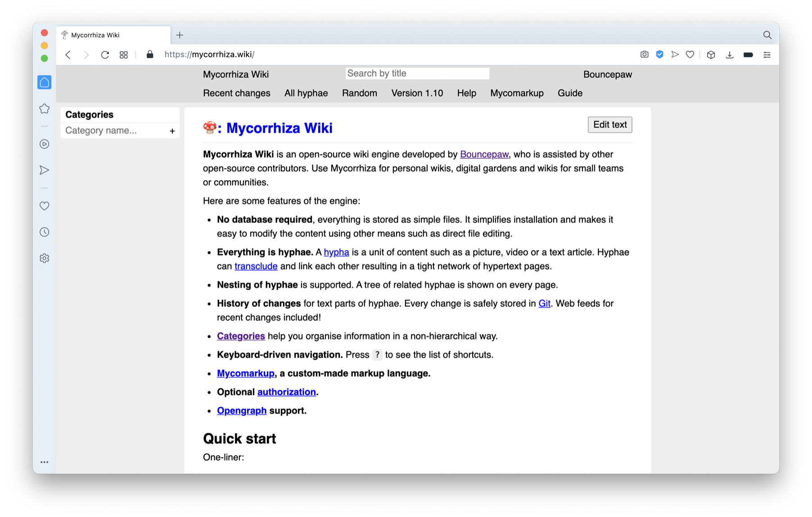Open the sidebar history clock icon
The height and width of the screenshot is (517, 812).
[44, 232]
